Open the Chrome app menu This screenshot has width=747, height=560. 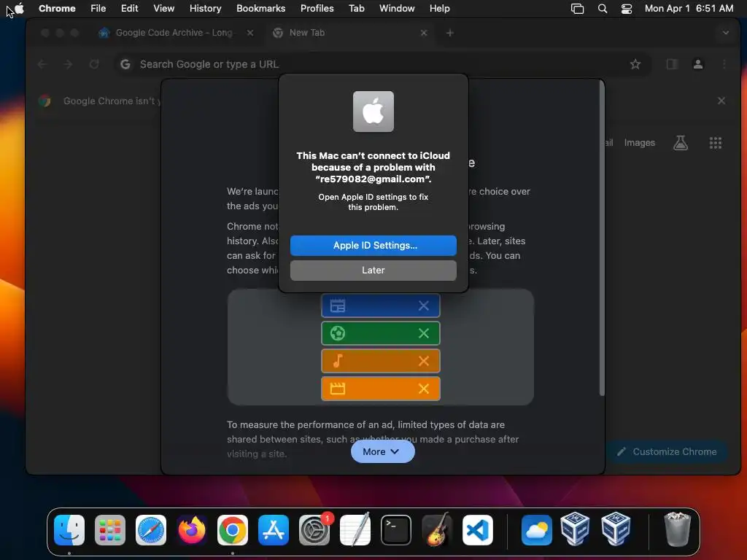click(57, 8)
